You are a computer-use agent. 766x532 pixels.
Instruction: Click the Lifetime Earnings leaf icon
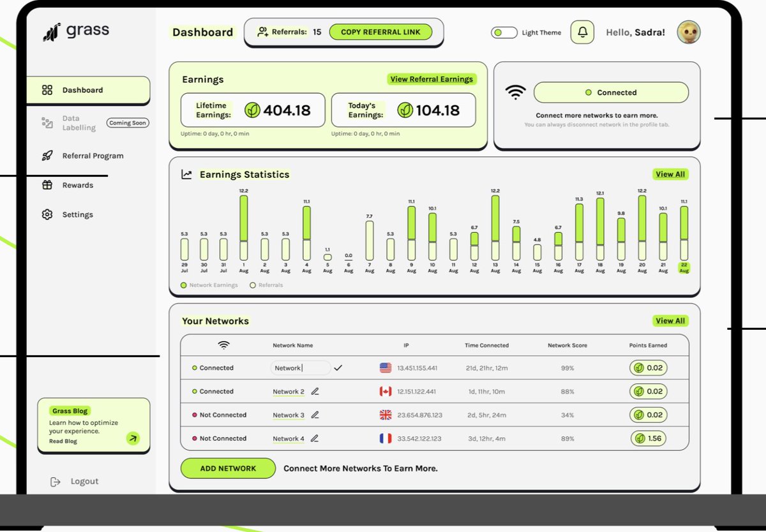(x=253, y=110)
